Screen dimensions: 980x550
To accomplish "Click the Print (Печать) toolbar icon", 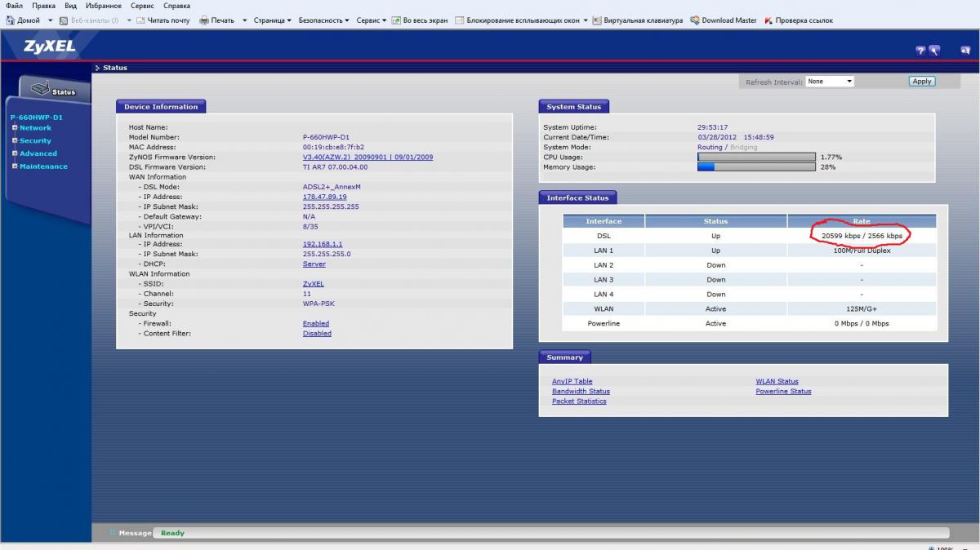I will 205,20.
